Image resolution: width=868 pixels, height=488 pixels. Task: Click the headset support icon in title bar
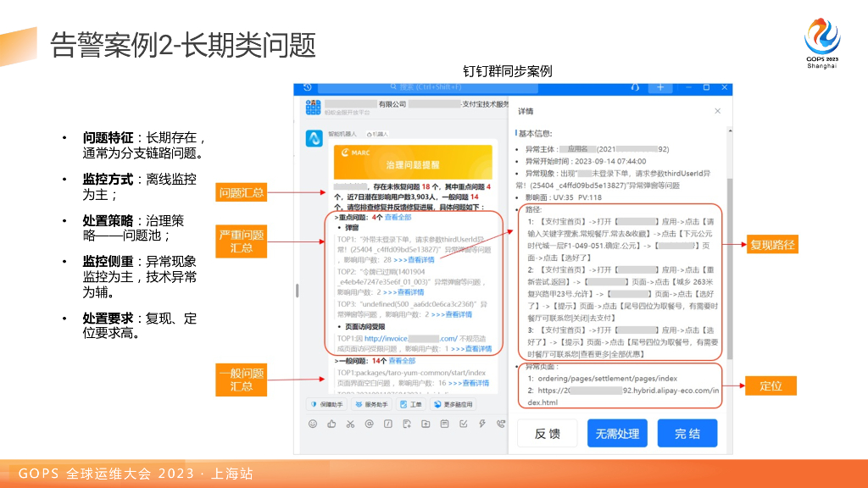[x=635, y=87]
